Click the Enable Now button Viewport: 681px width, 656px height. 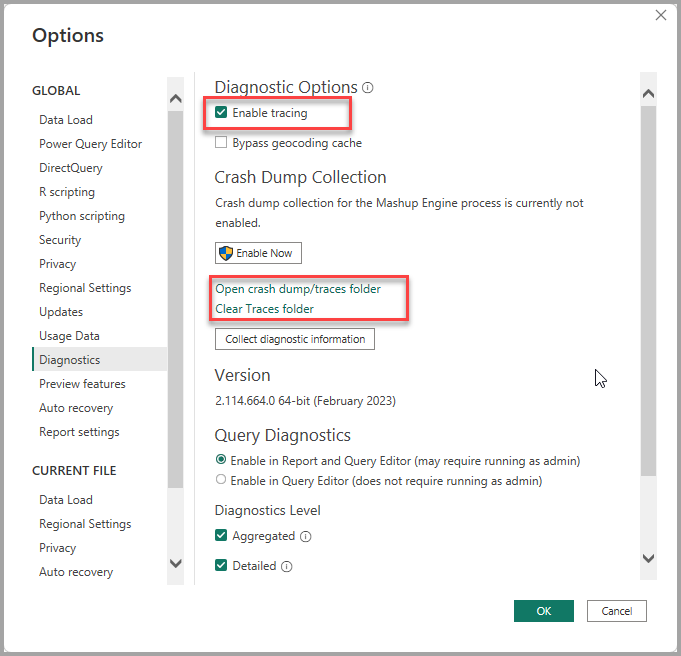point(258,253)
